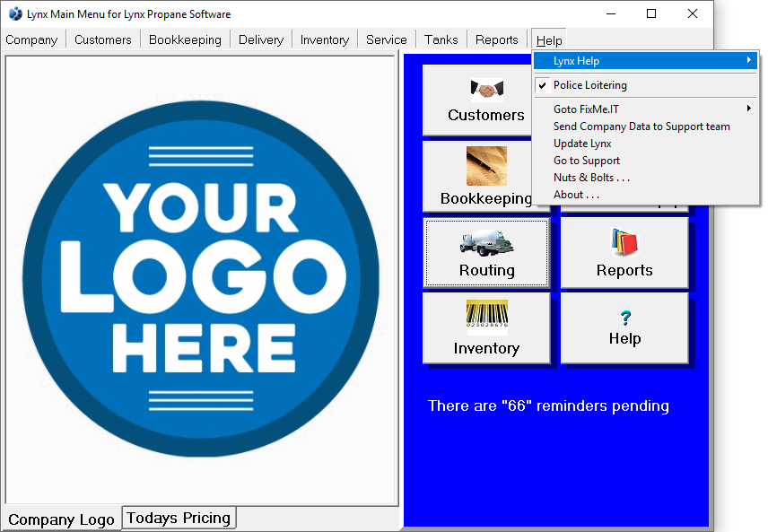Click the Lynx app icon in title bar
768x532 pixels.
click(15, 14)
